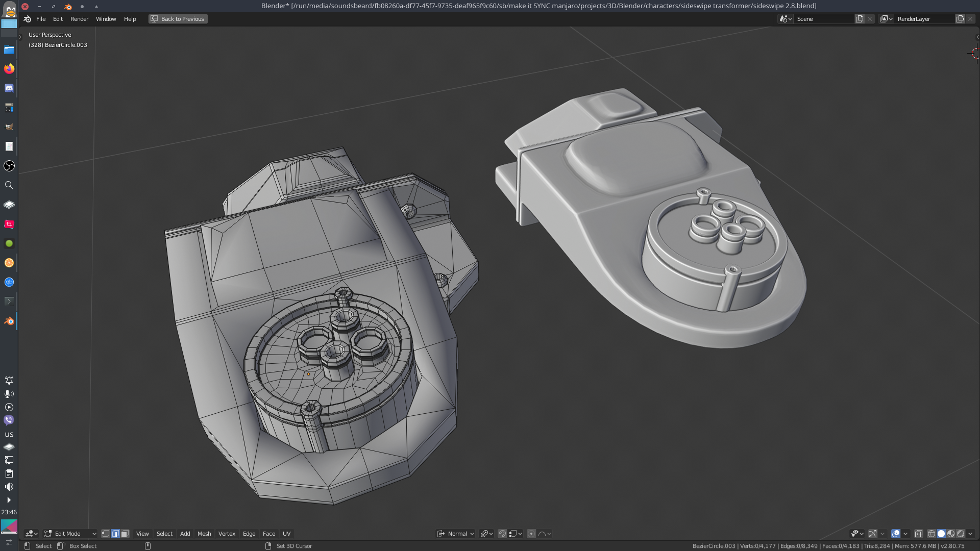The image size is (980, 551).
Task: Select LookDev material preview shading
Action: click(951, 534)
